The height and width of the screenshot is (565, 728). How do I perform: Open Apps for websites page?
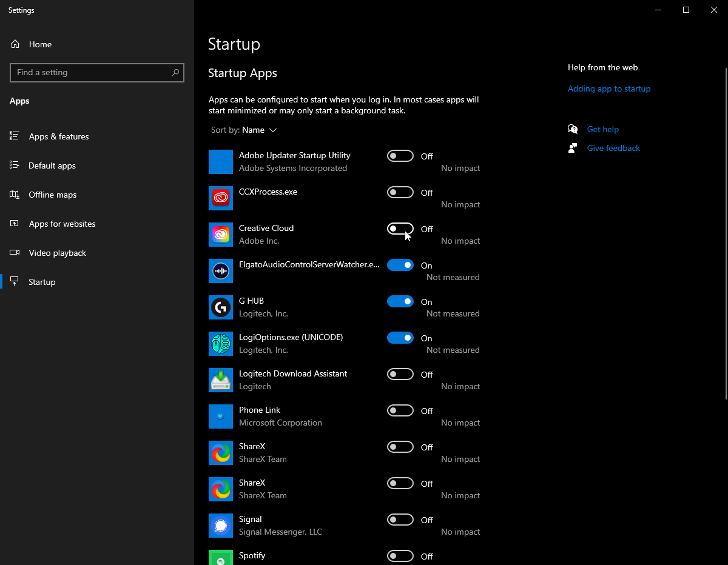[97, 224]
